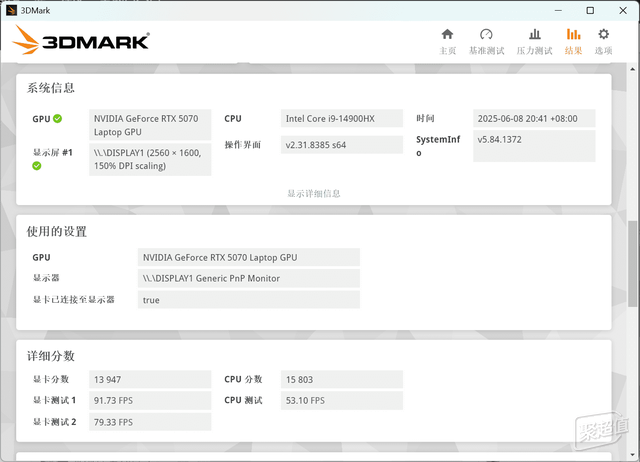Image resolution: width=640 pixels, height=462 pixels.
Task: Click the Generic PnP Monitor value
Action: [x=249, y=278]
